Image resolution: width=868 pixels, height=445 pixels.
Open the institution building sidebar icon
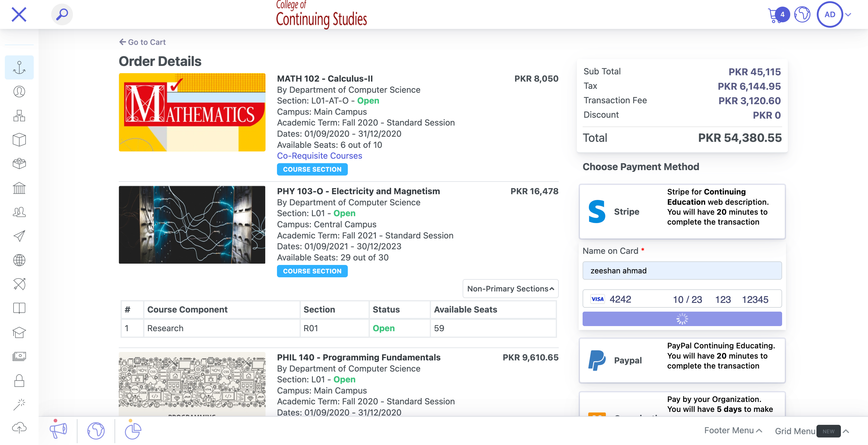(19, 188)
